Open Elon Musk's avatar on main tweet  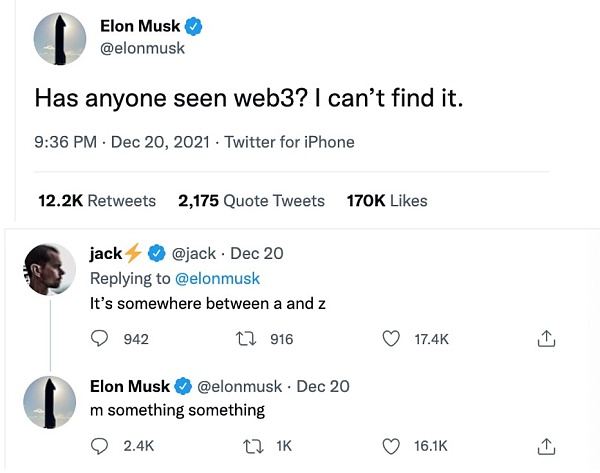(60, 40)
